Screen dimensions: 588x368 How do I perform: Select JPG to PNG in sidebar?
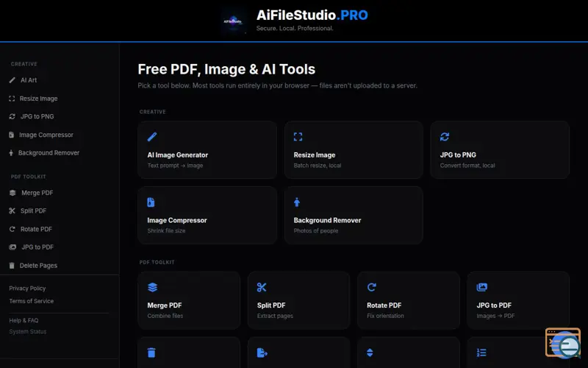(x=37, y=116)
